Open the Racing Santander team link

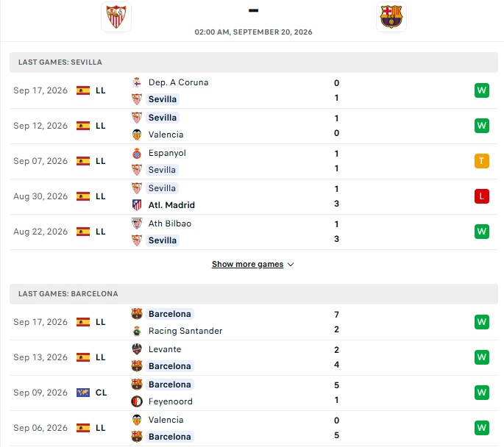coord(185,331)
